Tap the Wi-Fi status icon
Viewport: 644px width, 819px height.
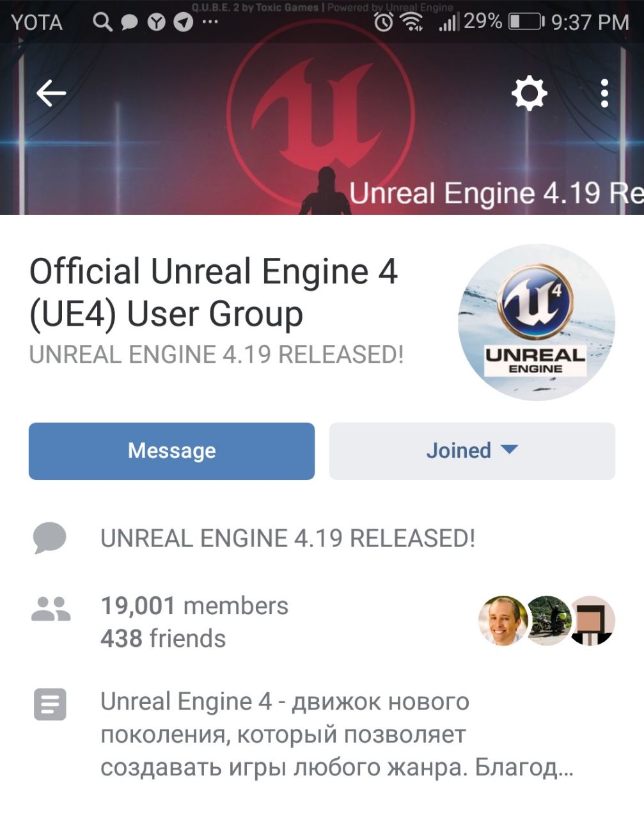[412, 22]
